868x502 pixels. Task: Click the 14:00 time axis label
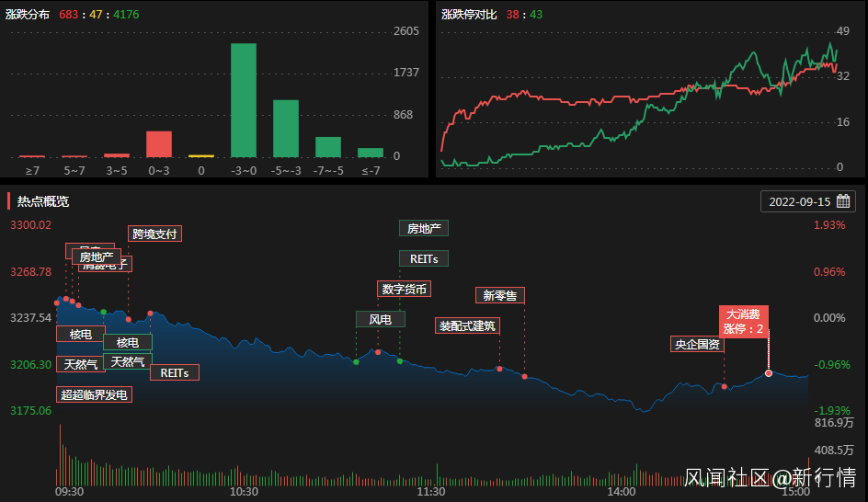(621, 492)
